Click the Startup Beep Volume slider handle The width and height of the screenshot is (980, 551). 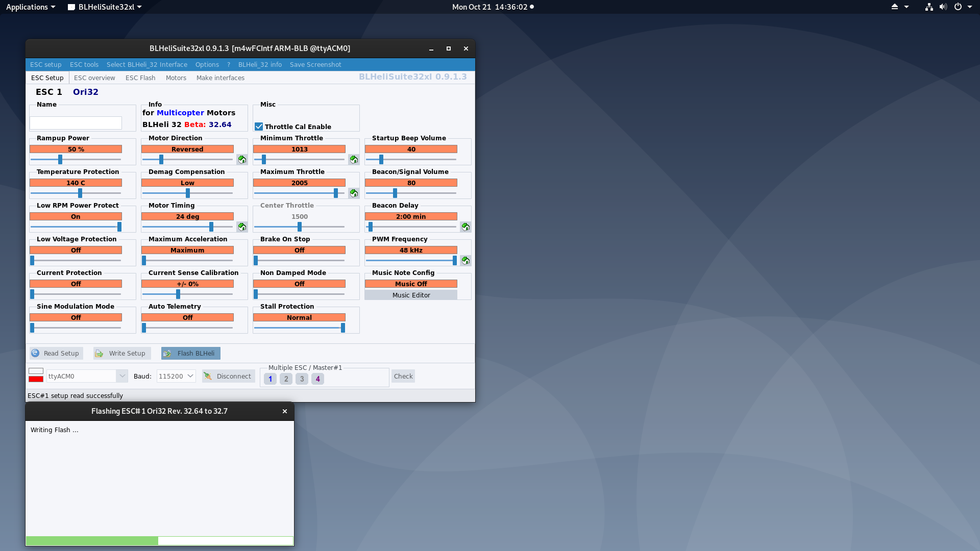[381, 160]
